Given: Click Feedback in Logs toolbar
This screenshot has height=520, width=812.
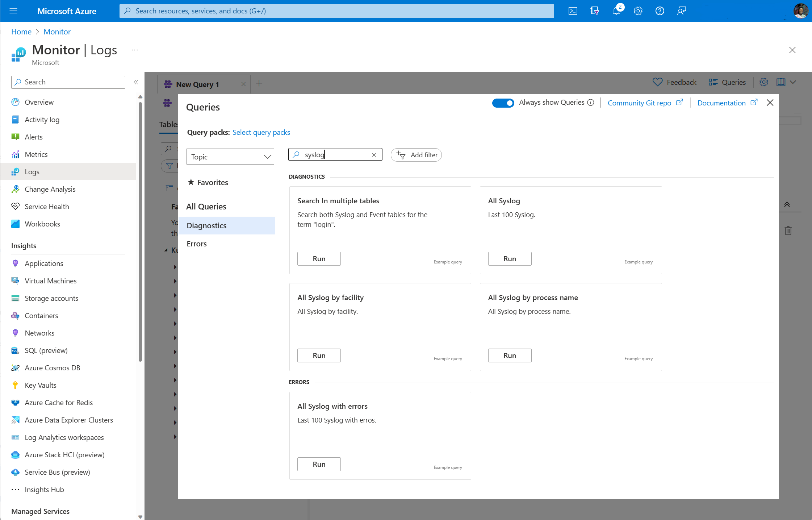Looking at the screenshot, I should [x=674, y=82].
